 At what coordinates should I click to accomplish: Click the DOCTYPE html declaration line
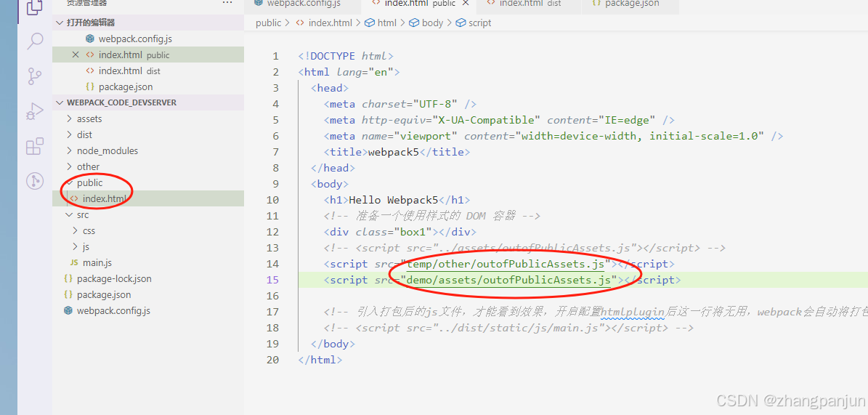(x=346, y=56)
